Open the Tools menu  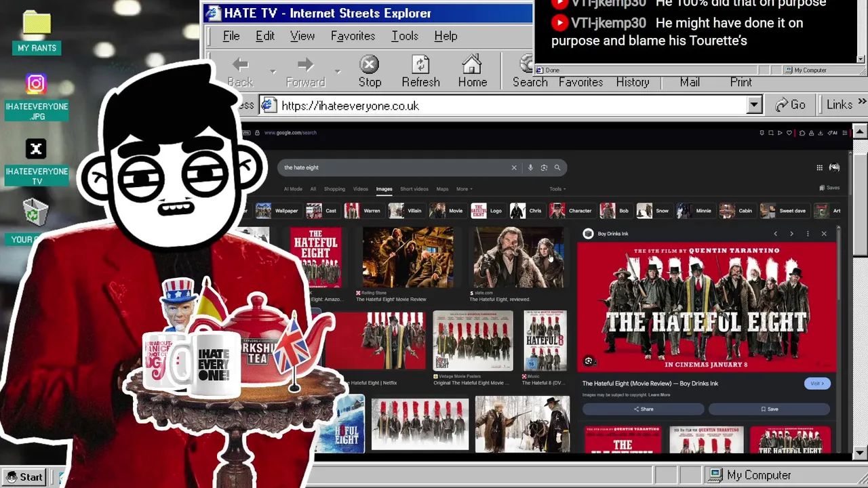[405, 36]
